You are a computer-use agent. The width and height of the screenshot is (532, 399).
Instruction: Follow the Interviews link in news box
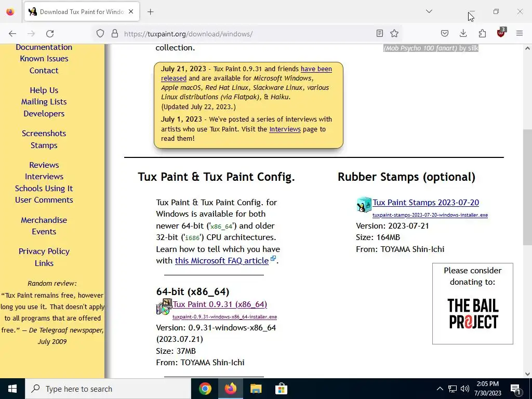(x=285, y=129)
